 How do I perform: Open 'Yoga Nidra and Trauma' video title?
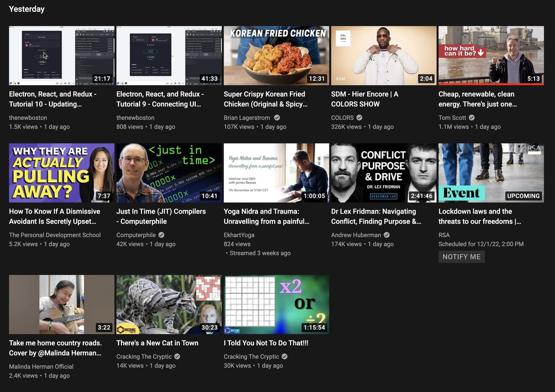pos(268,216)
